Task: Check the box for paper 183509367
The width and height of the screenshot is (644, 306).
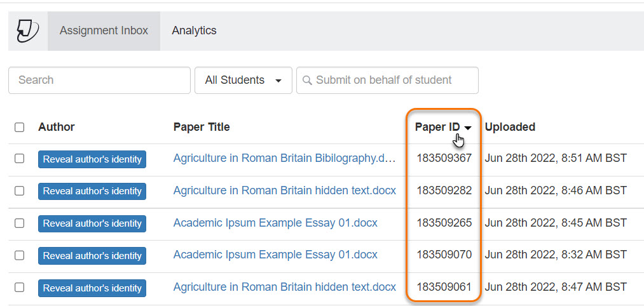Action: click(x=19, y=159)
